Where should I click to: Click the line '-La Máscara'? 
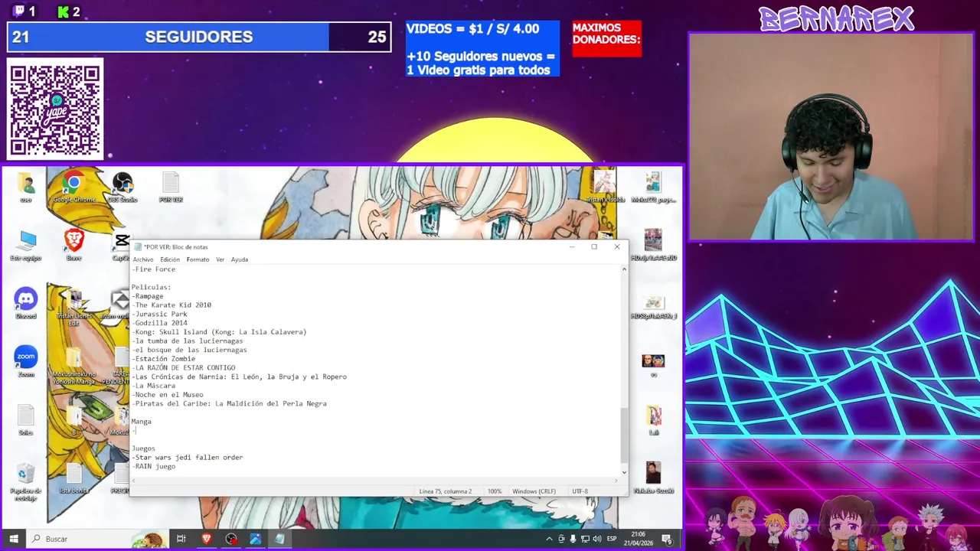coord(154,386)
